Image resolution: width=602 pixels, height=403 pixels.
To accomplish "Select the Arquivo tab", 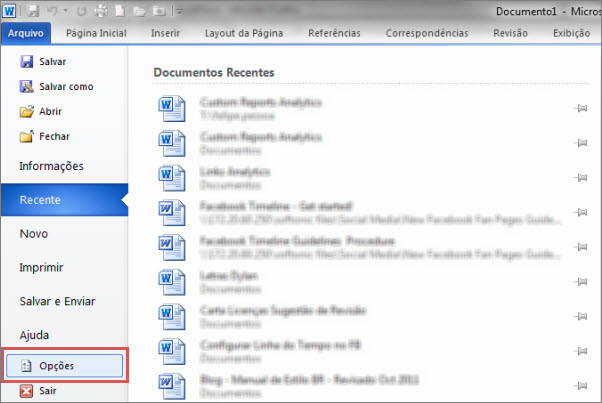I will pos(26,33).
